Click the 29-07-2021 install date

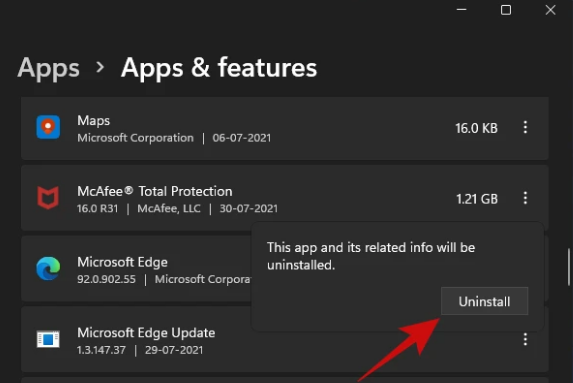point(174,350)
